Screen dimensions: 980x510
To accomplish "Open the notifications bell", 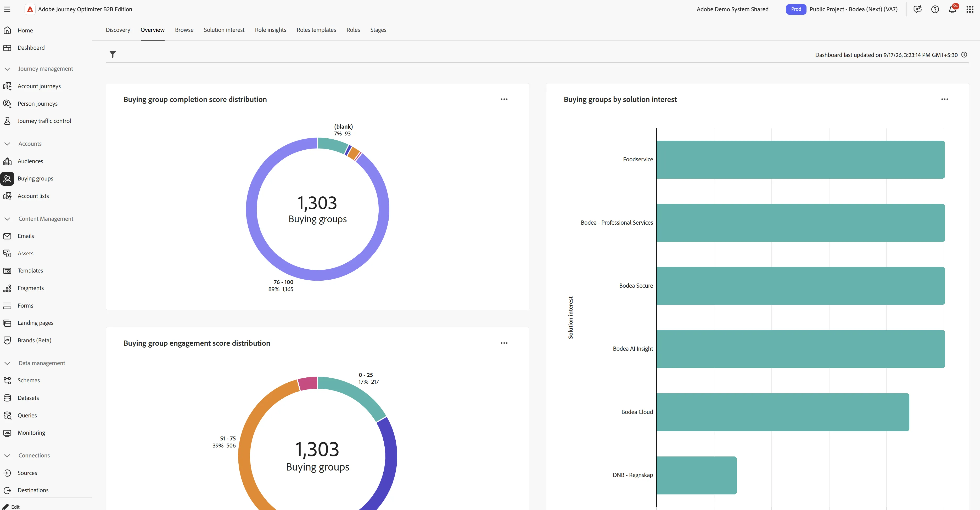I will pyautogui.click(x=952, y=9).
